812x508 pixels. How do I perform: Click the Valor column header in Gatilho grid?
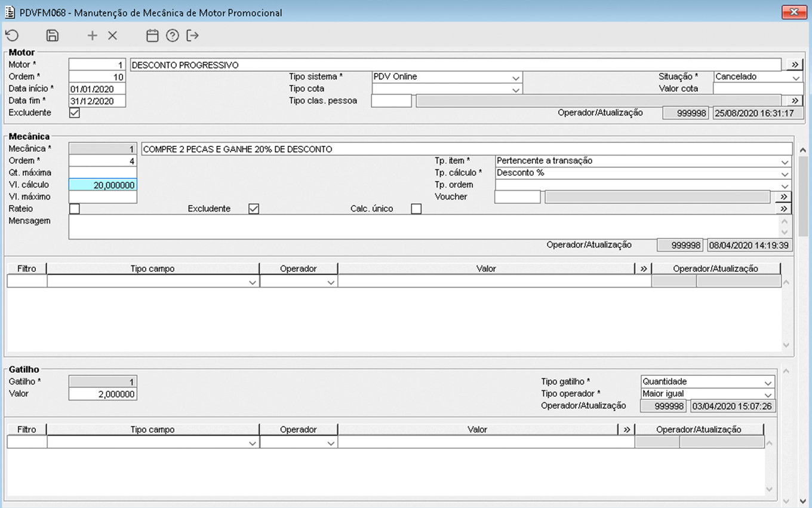tap(477, 429)
